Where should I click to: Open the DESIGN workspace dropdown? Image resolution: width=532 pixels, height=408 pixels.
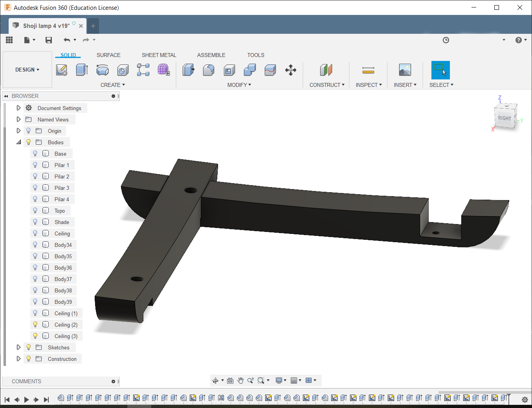tap(27, 70)
